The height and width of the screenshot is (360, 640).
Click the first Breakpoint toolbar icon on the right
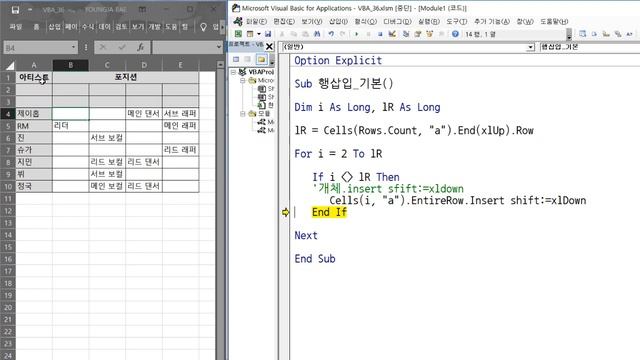point(582,34)
